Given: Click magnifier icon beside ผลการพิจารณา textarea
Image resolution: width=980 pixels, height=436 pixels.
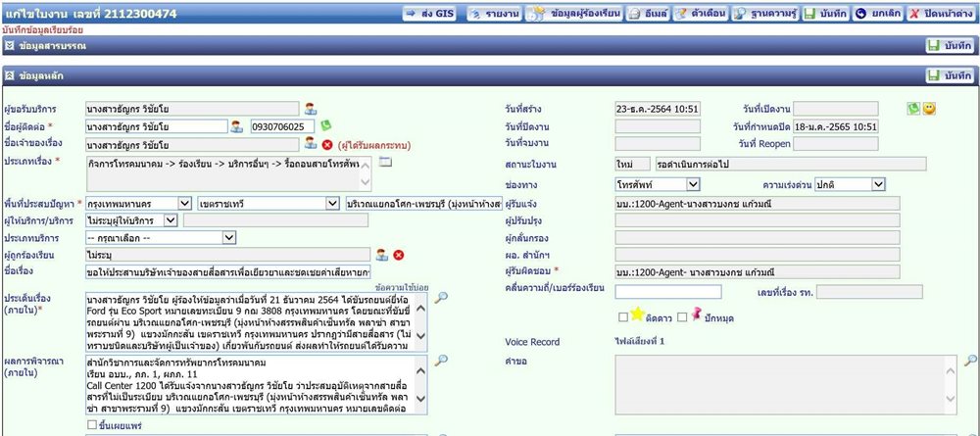Looking at the screenshot, I should [441, 361].
